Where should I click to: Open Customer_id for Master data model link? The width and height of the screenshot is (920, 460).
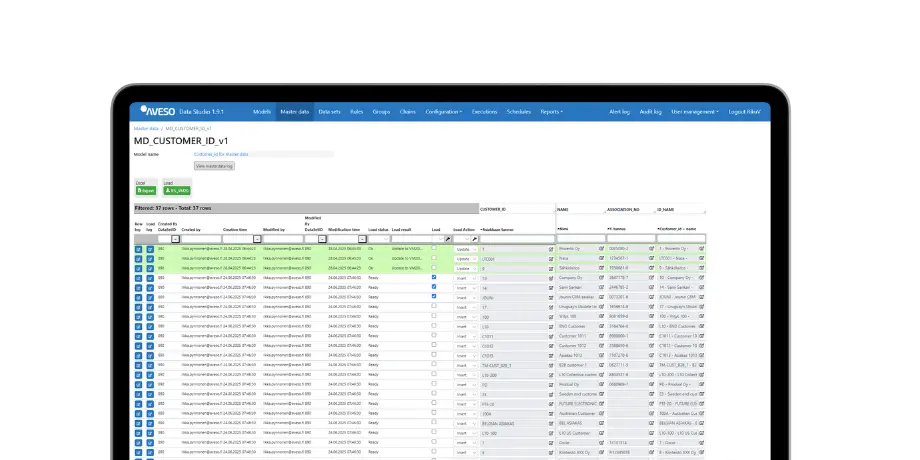click(x=221, y=154)
